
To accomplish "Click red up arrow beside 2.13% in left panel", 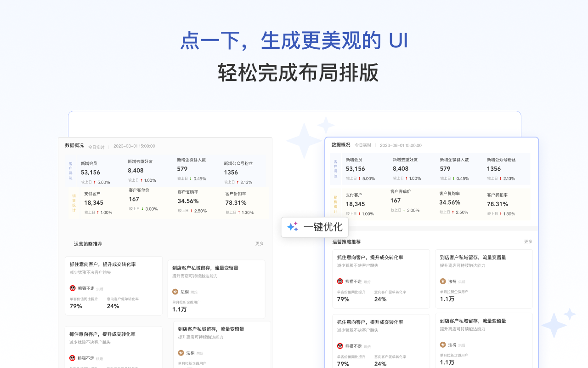I will click(237, 182).
